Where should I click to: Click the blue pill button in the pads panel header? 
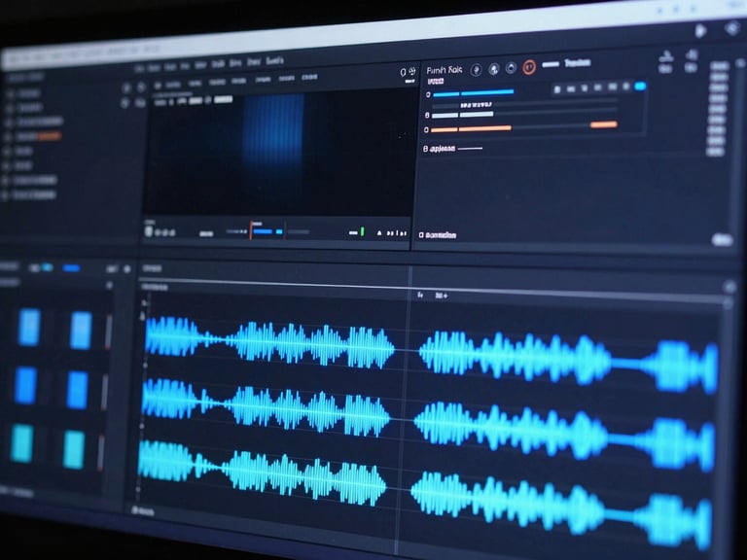(72, 268)
